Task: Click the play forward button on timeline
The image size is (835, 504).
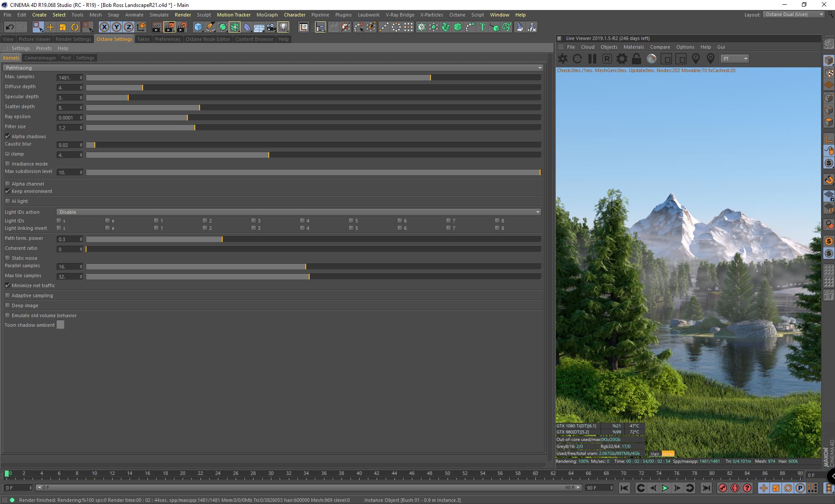Action: 665,488
